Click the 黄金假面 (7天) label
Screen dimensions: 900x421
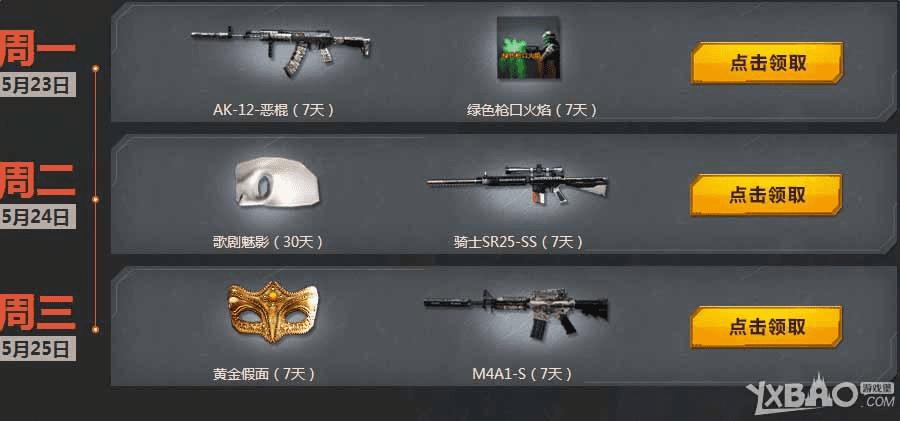264,375
